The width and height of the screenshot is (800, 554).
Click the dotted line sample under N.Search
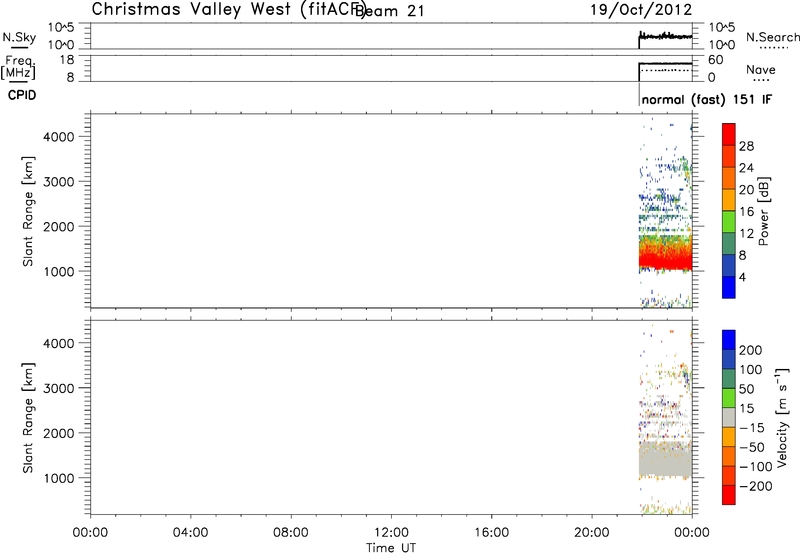click(774, 48)
